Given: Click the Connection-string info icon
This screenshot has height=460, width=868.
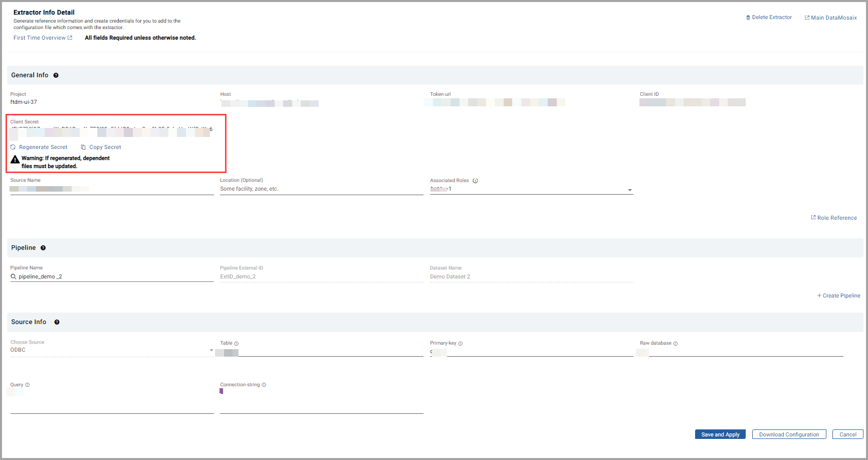Looking at the screenshot, I should point(264,385).
